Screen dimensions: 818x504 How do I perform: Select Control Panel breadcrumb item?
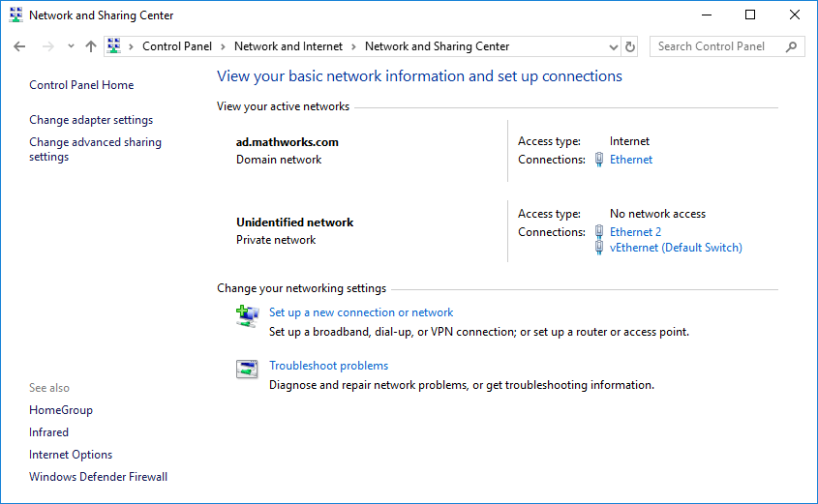pyautogui.click(x=176, y=46)
